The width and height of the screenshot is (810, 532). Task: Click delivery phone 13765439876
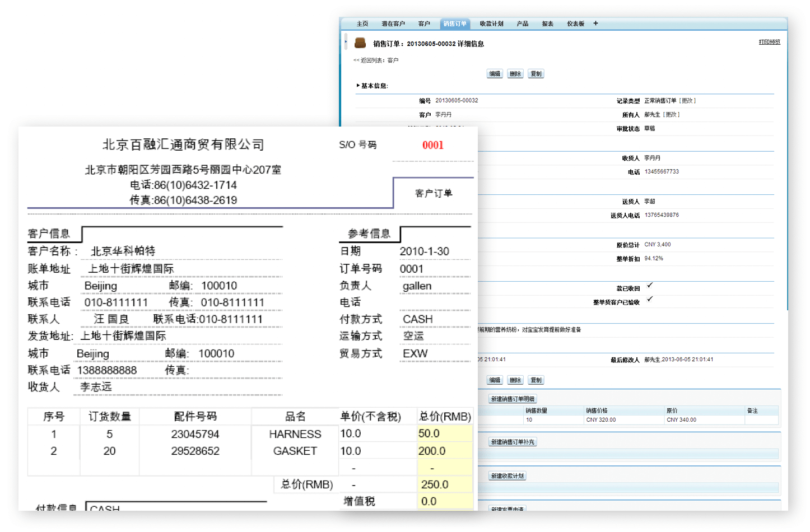tap(662, 215)
